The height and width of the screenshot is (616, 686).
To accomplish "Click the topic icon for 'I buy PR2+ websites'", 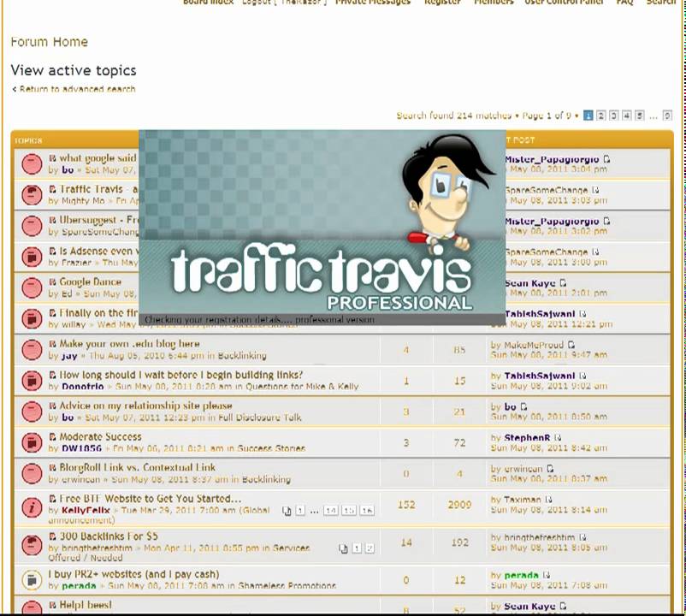I will (32, 580).
